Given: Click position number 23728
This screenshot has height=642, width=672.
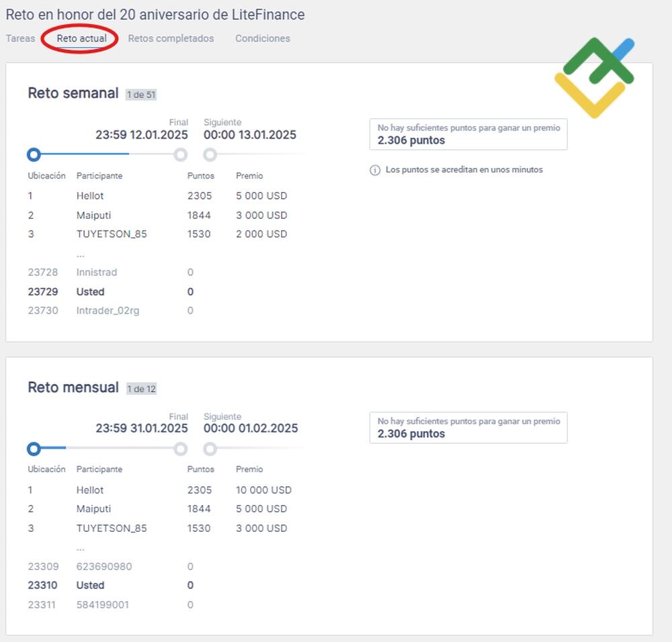Looking at the screenshot, I should 43,272.
